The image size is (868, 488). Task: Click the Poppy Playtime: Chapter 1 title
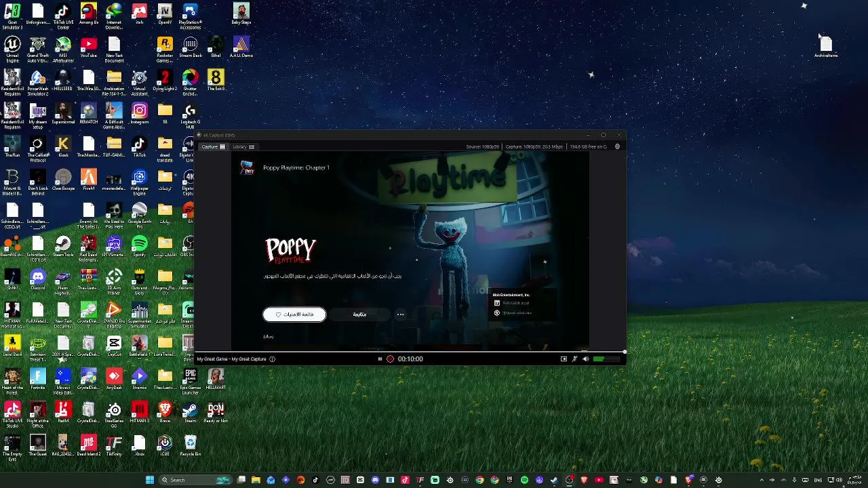[296, 167]
